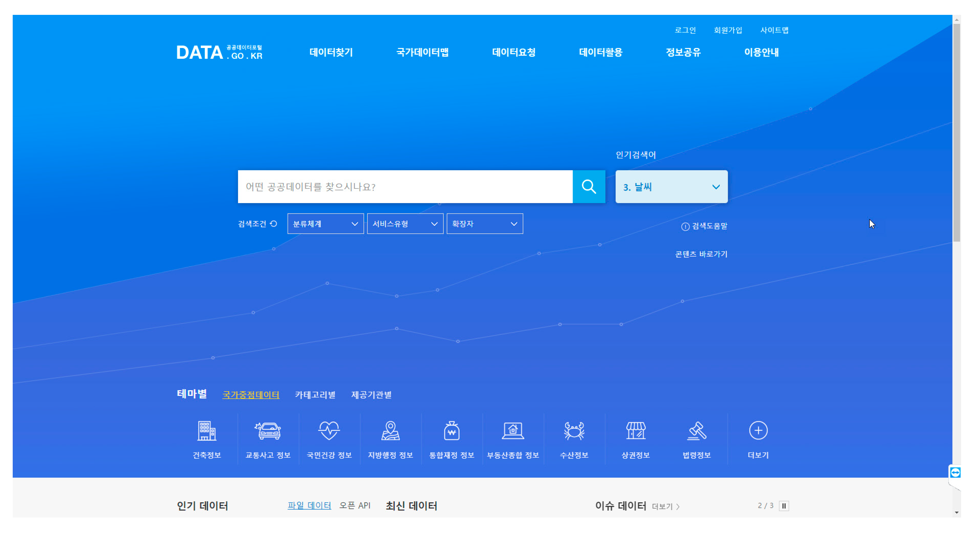Pause the 이슈 데이터 slideshow
This screenshot has height=533, width=980.
784,506
